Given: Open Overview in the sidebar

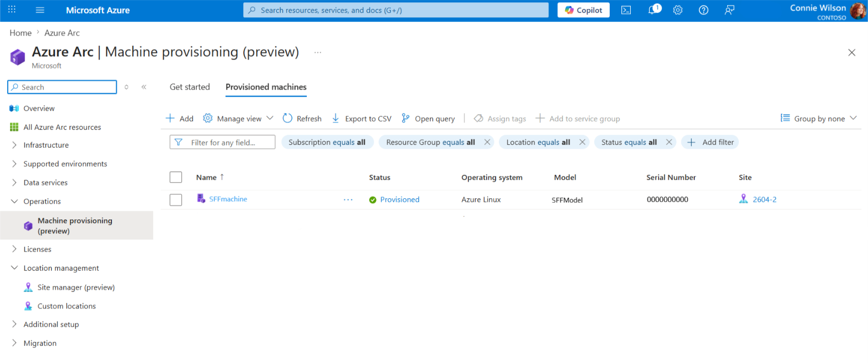Looking at the screenshot, I should (39, 108).
